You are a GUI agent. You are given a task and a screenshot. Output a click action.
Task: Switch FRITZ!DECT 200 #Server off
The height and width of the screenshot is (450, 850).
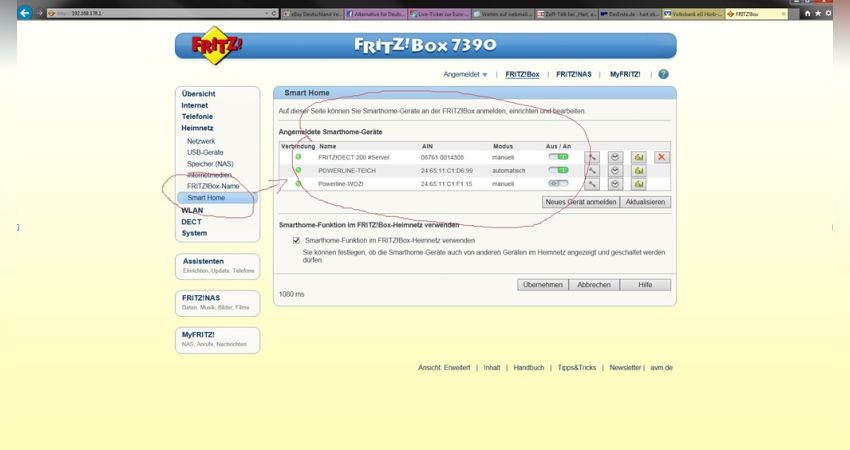(558, 157)
